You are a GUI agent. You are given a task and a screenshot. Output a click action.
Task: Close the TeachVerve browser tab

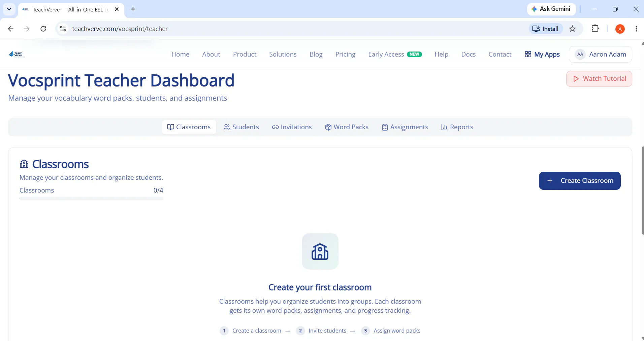click(x=117, y=9)
